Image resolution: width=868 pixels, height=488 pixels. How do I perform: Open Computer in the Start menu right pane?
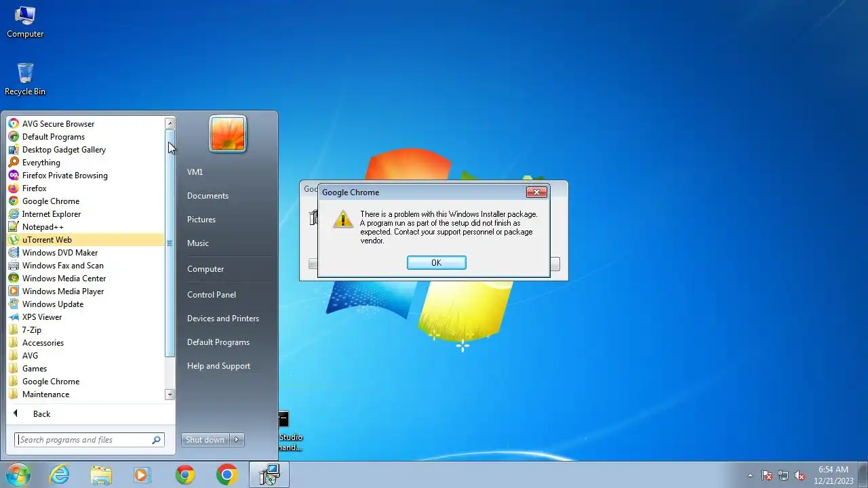tap(227, 269)
